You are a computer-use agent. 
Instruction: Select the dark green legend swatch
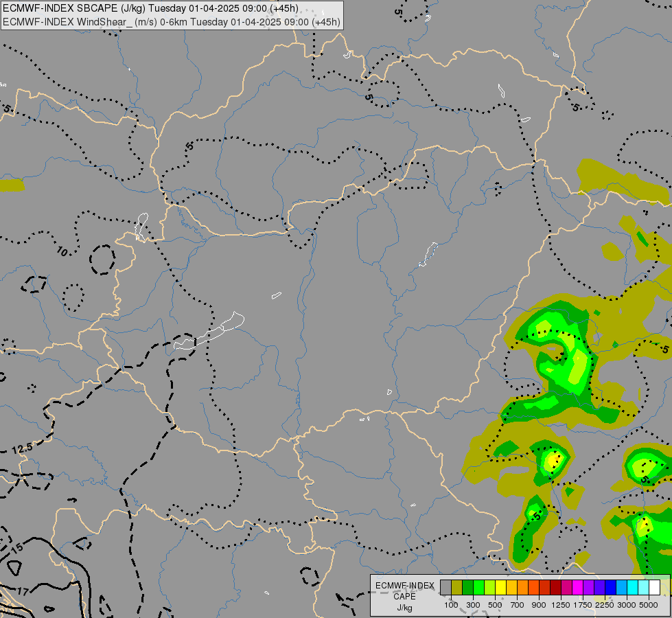(x=467, y=587)
